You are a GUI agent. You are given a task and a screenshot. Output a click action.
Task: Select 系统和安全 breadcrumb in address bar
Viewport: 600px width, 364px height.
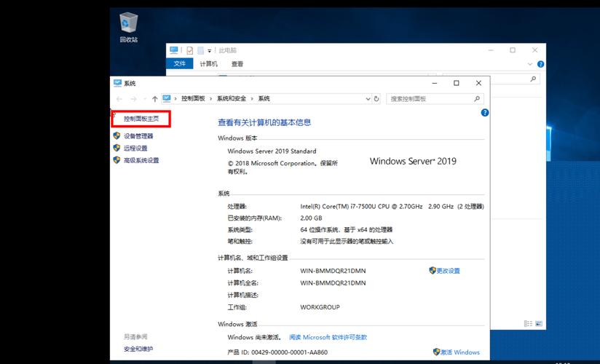(x=232, y=99)
